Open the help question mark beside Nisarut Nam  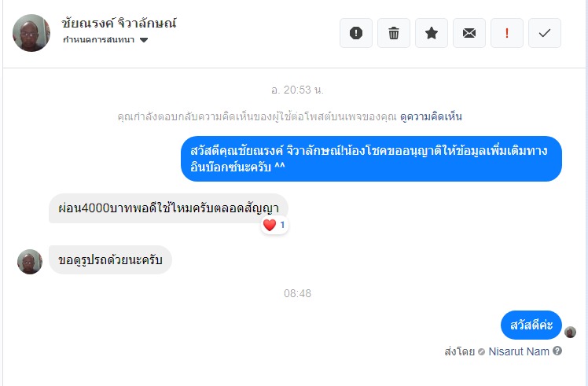[557, 351]
